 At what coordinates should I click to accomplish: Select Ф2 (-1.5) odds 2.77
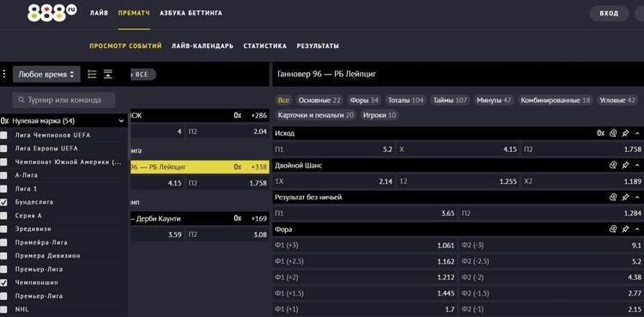(x=551, y=293)
